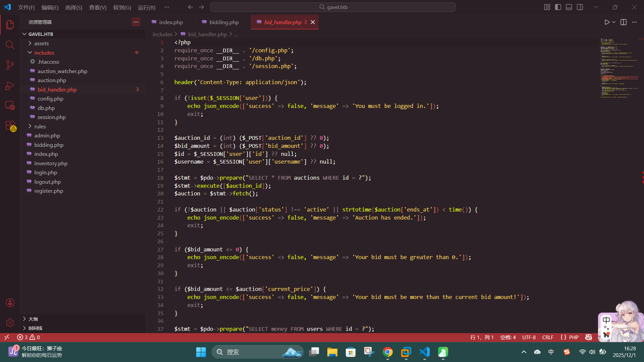The height and width of the screenshot is (362, 644).
Task: Click the CRLF line ending status button
Action: point(547,337)
